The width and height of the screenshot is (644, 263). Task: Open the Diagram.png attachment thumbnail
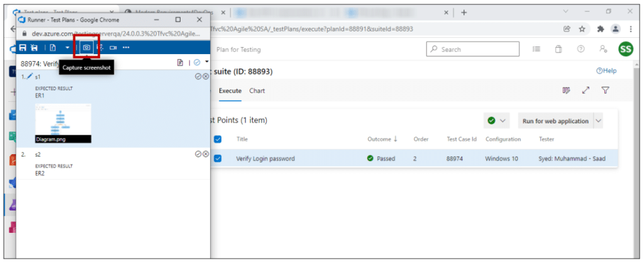pos(64,123)
